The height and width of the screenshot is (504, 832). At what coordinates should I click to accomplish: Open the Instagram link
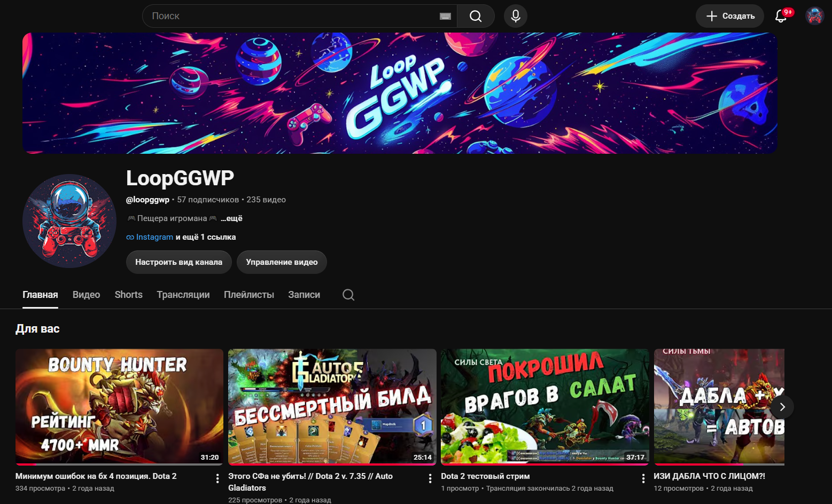tap(154, 237)
